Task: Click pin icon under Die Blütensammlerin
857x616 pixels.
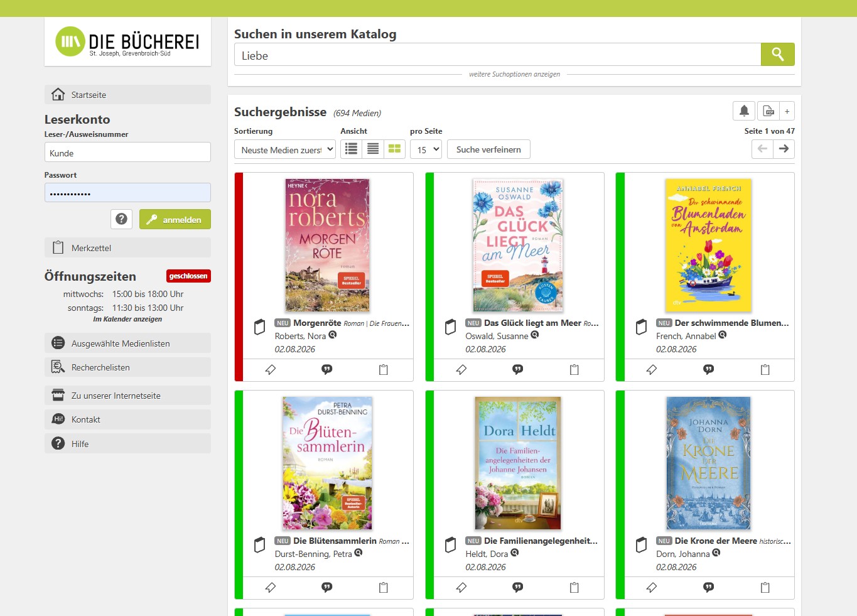Action: [x=271, y=588]
